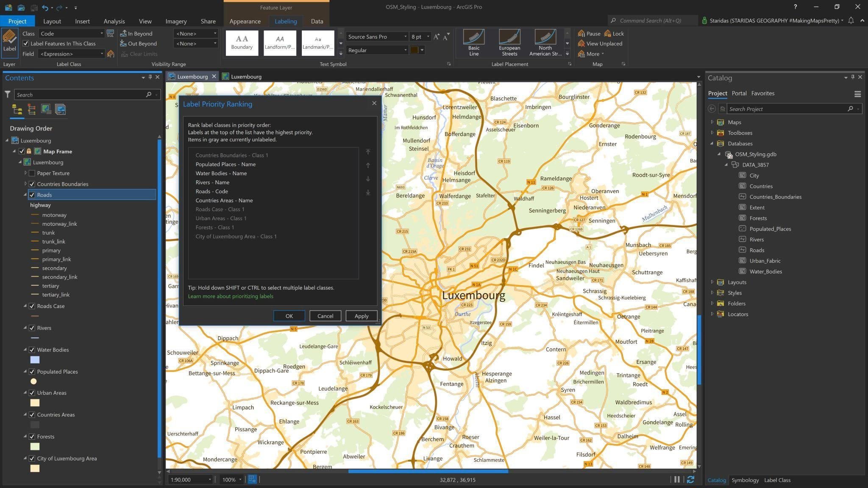Click the text color swatch
Image resolution: width=868 pixels, height=488 pixels.
coord(414,50)
